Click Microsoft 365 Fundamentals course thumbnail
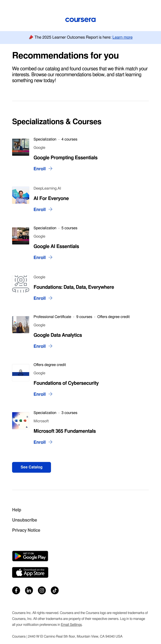161x644 pixels. [21, 421]
